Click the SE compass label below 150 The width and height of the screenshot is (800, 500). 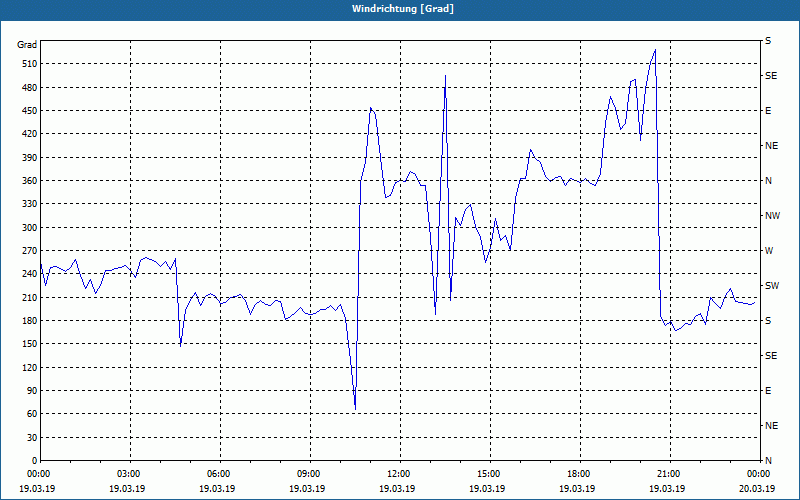pyautogui.click(x=771, y=356)
